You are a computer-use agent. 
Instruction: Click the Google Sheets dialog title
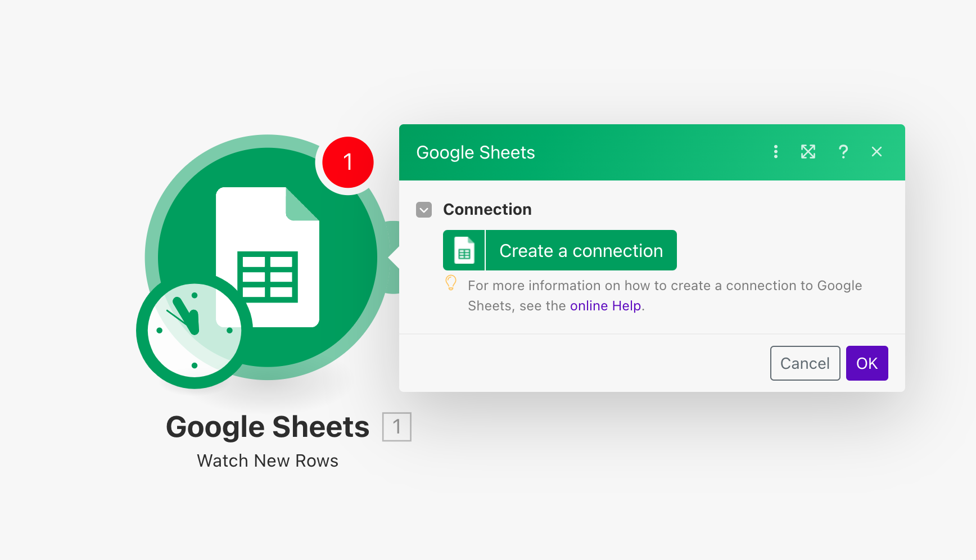point(476,152)
